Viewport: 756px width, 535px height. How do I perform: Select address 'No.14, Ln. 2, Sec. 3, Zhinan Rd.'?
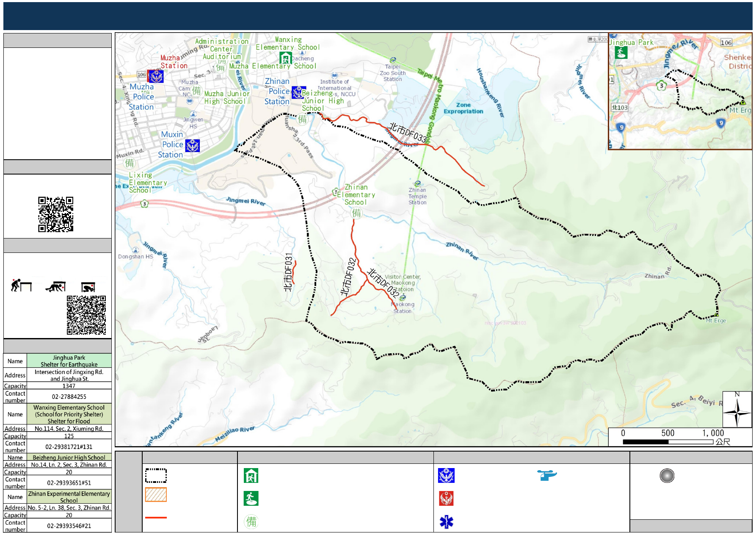(69, 465)
